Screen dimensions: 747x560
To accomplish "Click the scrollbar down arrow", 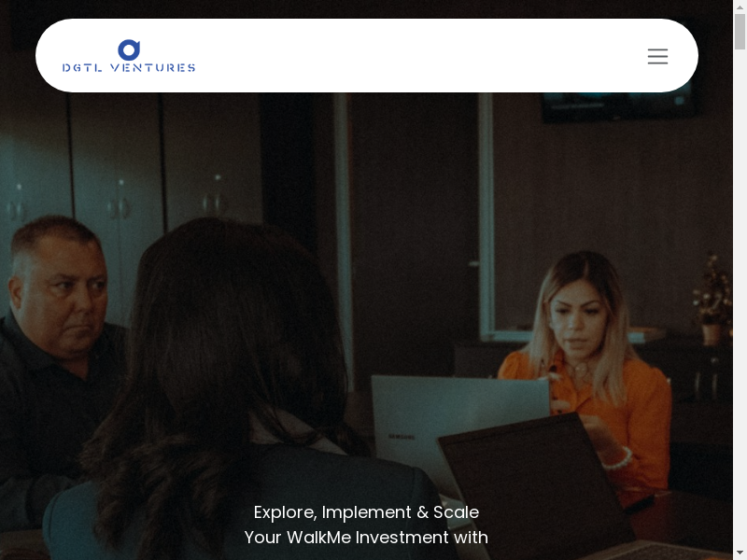I will click(x=740, y=553).
